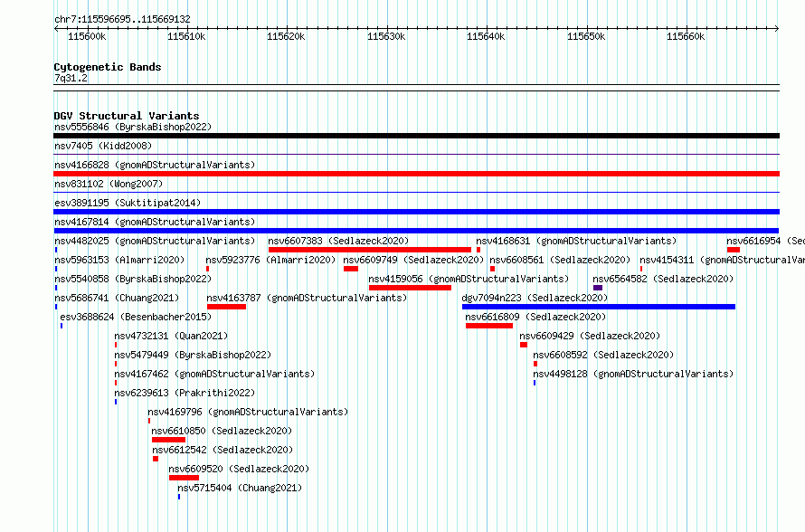Image resolution: width=805 pixels, height=532 pixels.
Task: Select the red nsv6607383 variant bar
Action: (x=370, y=250)
